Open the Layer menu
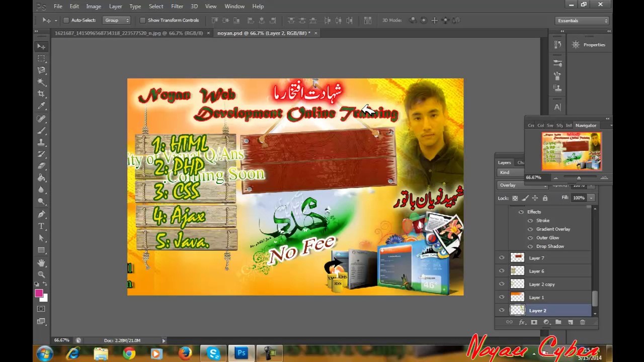Screen dimensions: 644x362 pyautogui.click(x=115, y=6)
